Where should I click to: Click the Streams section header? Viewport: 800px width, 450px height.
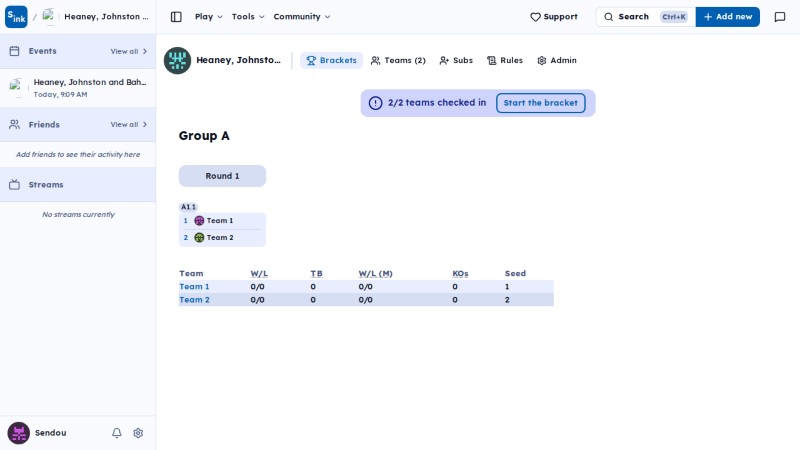[x=78, y=185]
